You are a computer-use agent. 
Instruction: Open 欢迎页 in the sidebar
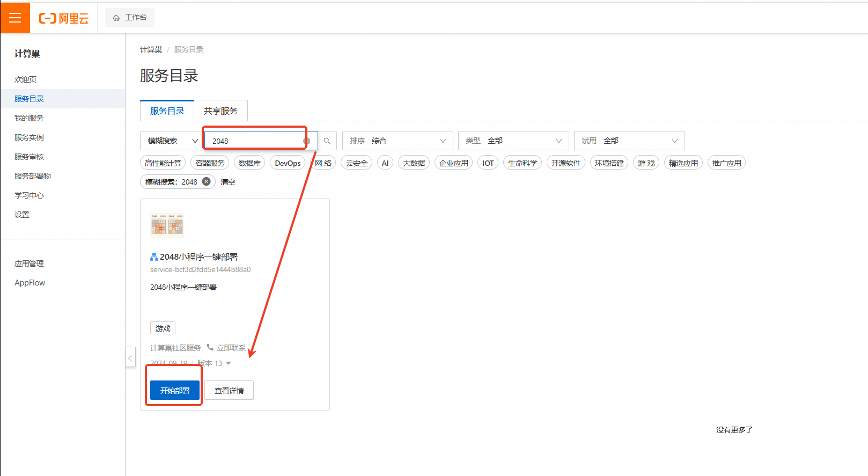[25, 79]
